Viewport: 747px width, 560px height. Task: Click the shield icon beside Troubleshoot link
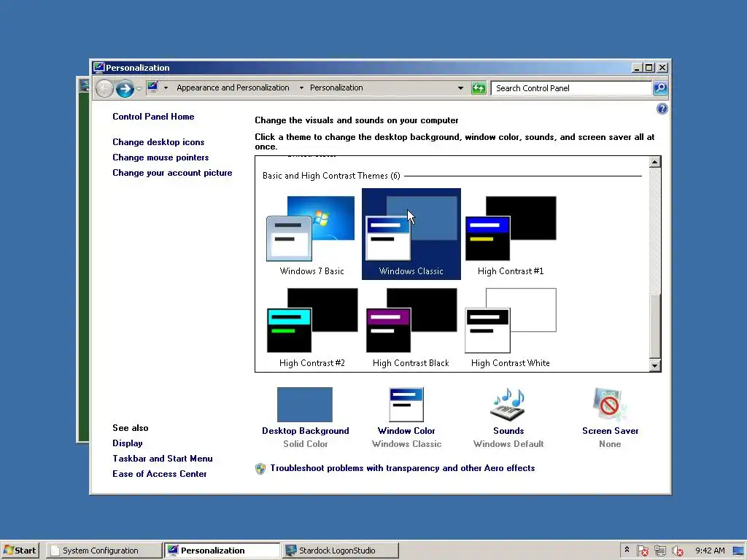260,469
